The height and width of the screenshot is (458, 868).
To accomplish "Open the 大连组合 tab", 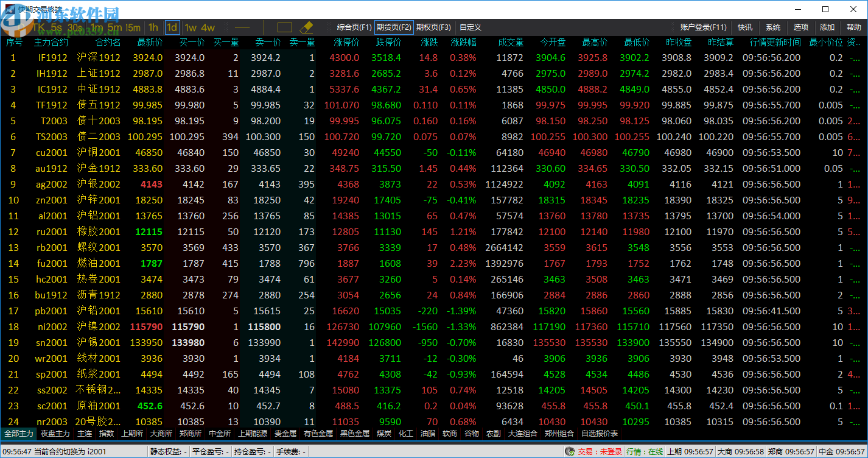I will pyautogui.click(x=523, y=434).
